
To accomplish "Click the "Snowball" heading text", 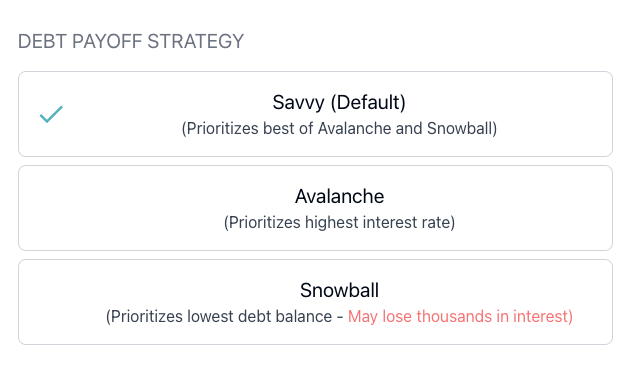I will pos(339,290).
